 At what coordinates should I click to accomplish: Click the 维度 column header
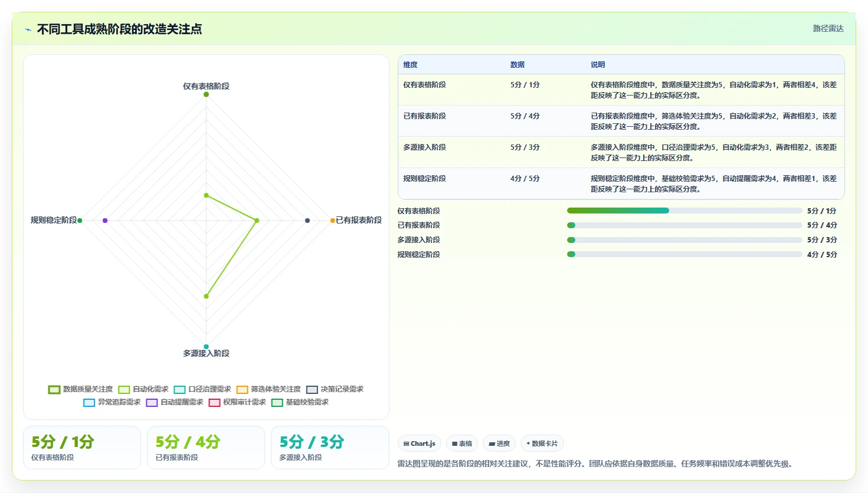(x=411, y=65)
